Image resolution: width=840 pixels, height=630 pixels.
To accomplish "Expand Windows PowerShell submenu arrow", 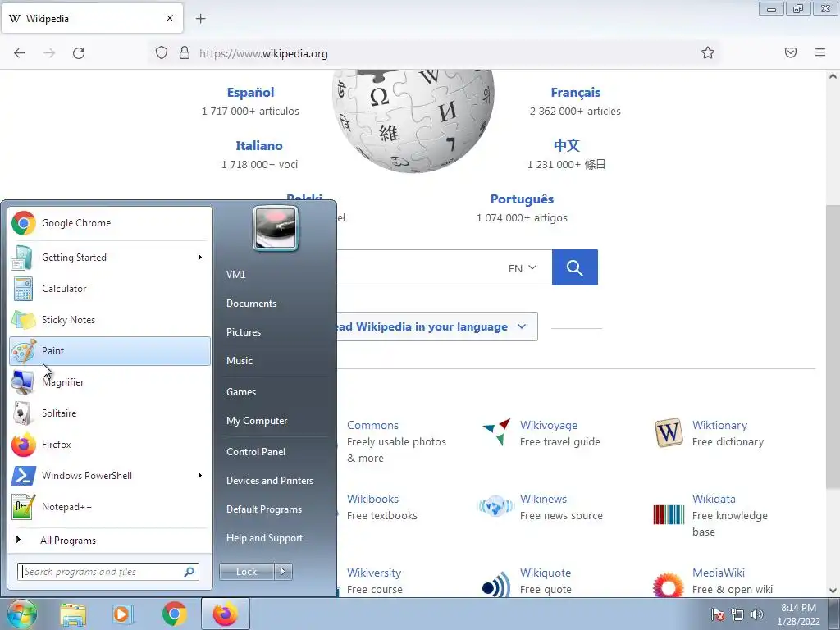I will [200, 475].
